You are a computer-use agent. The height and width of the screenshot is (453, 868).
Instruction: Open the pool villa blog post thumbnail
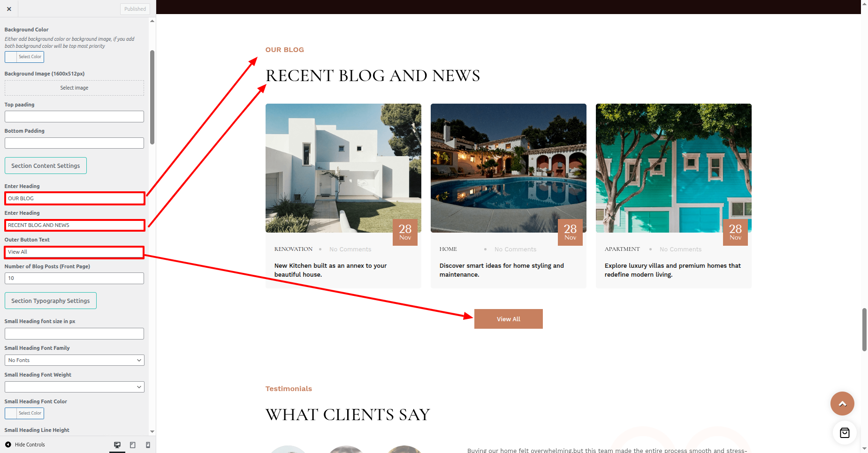(509, 168)
